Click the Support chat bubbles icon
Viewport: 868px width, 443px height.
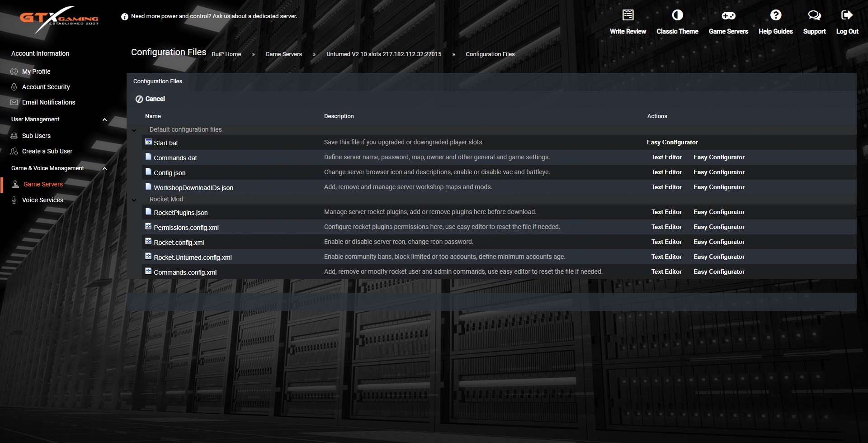(x=814, y=15)
